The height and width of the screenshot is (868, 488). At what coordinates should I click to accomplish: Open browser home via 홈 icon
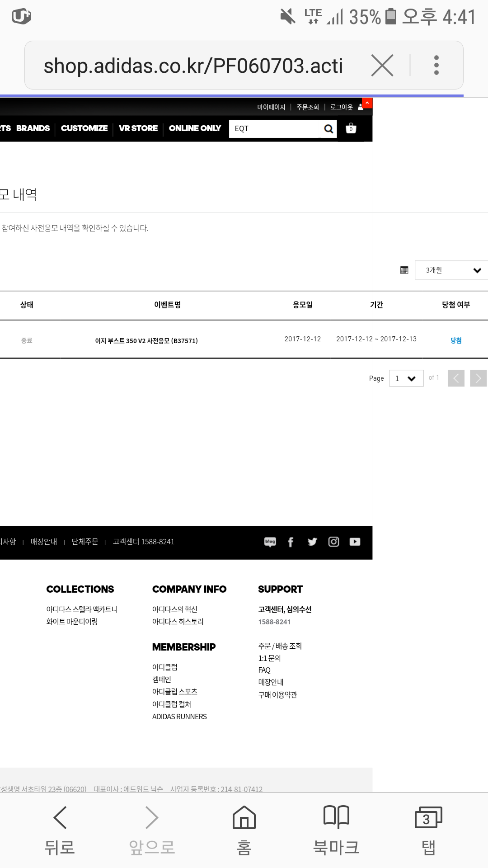[244, 831]
